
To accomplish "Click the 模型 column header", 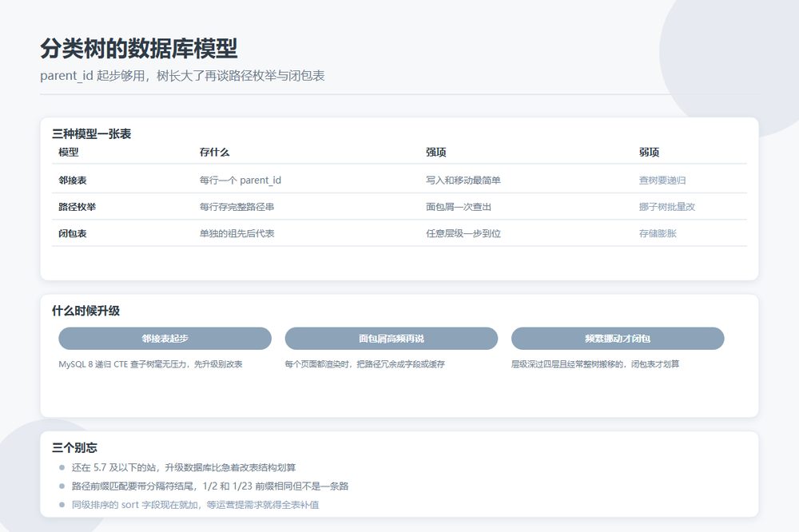I will [69, 153].
